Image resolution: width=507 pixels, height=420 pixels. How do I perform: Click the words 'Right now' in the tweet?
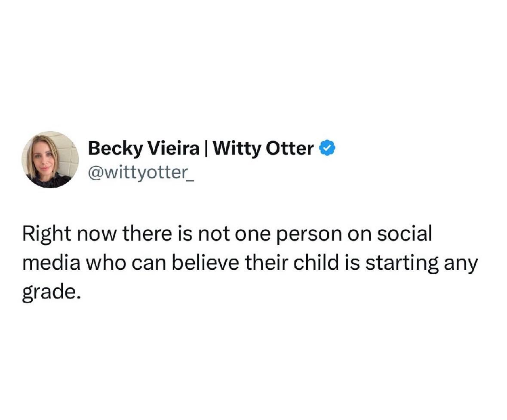[68, 234]
